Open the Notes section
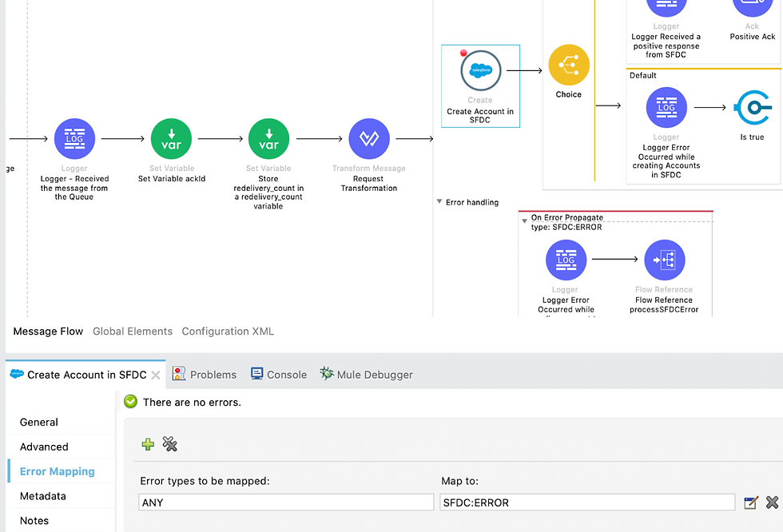The width and height of the screenshot is (783, 532). point(34,521)
